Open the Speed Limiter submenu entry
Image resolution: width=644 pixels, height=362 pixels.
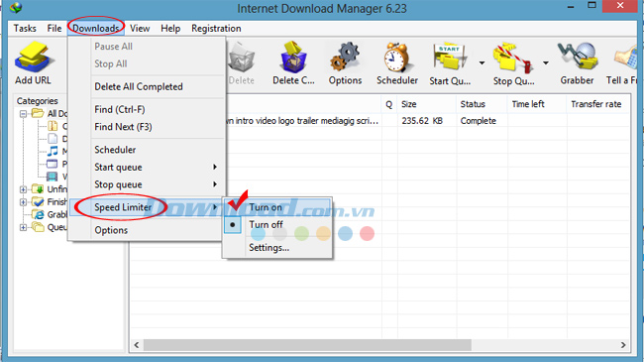146,207
